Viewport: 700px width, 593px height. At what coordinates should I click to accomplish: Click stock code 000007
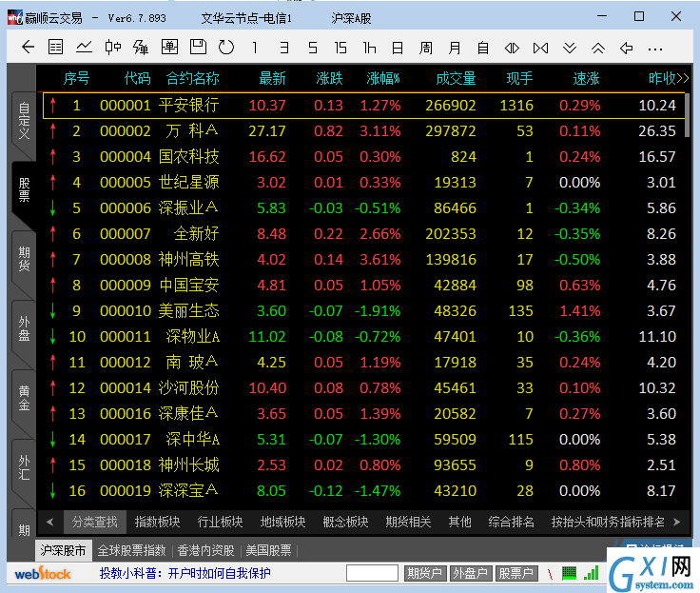pyautogui.click(x=126, y=234)
